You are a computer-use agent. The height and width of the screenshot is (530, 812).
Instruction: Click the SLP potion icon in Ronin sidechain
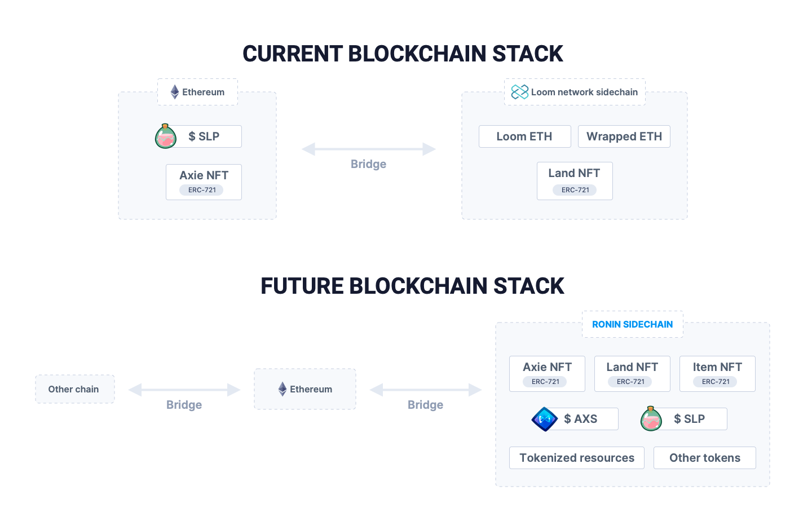[651, 419]
